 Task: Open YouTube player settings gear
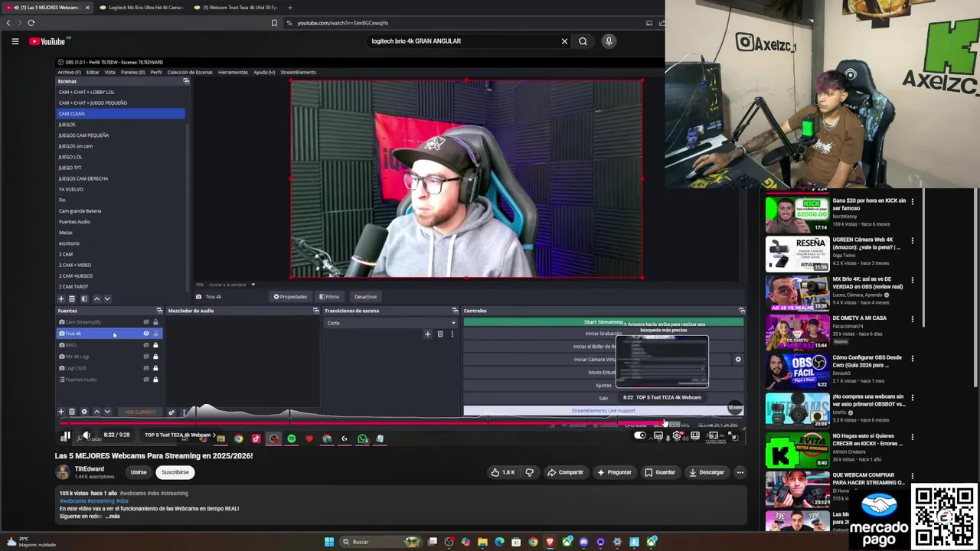click(677, 435)
